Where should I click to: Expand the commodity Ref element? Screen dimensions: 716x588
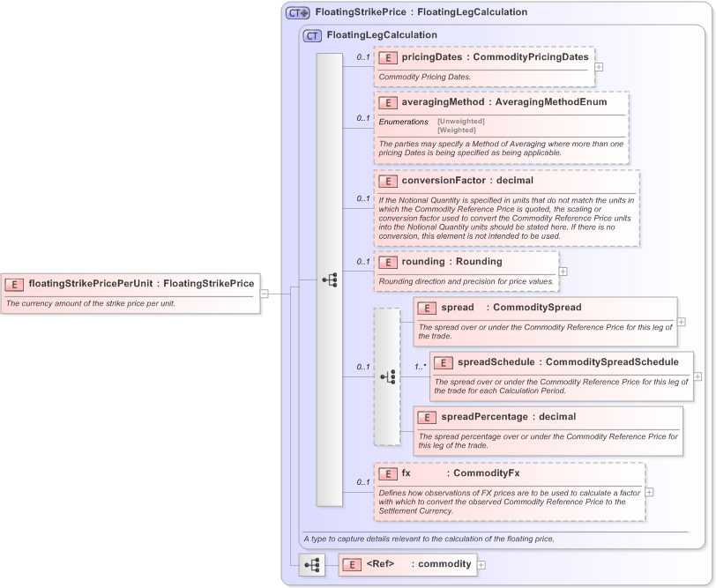pos(481,565)
